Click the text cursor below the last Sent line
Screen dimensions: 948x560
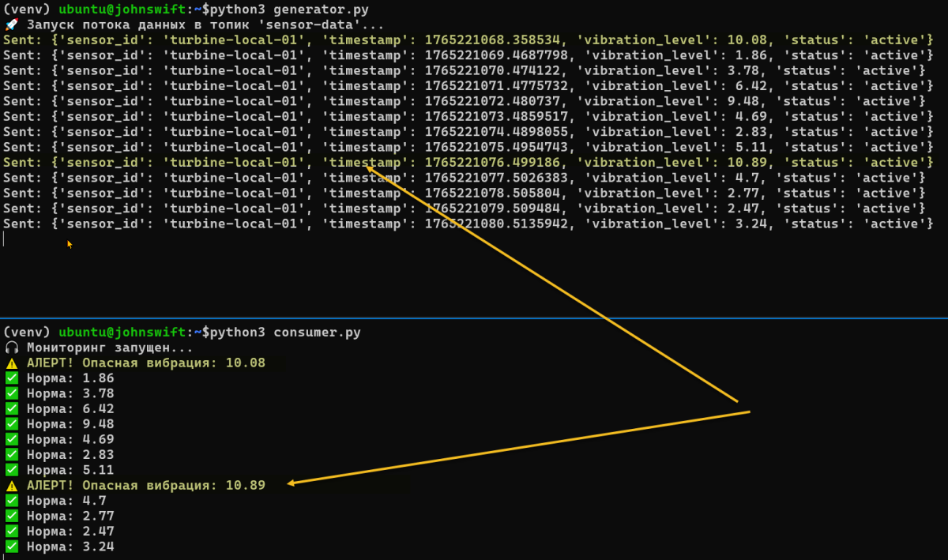click(4, 239)
